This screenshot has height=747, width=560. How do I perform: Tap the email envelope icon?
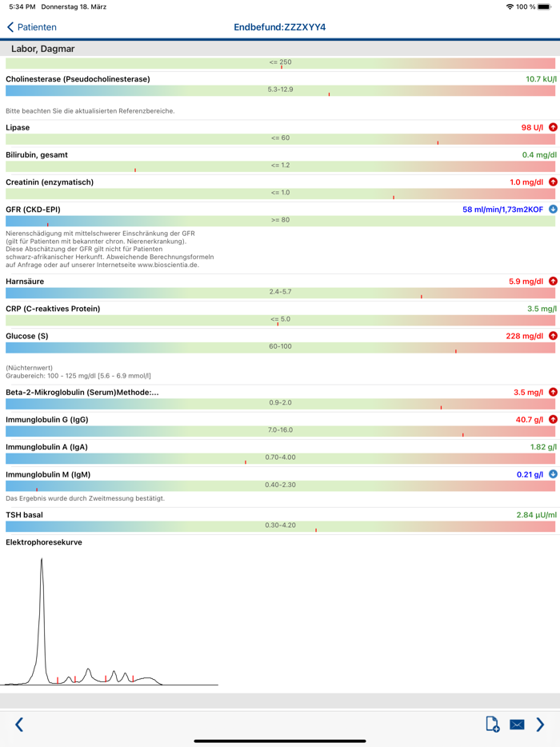coord(517,725)
